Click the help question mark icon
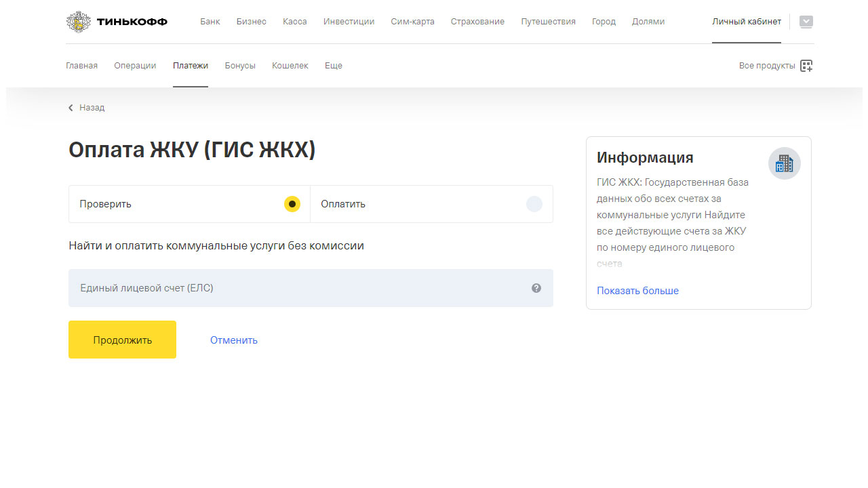Screen dimensions: 868x488 pyautogui.click(x=536, y=288)
